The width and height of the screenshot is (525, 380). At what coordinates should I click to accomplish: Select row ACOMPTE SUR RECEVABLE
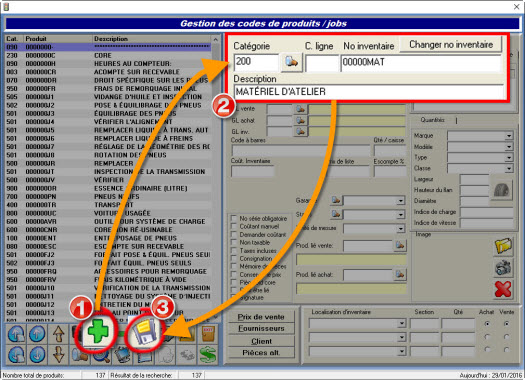pyautogui.click(x=108, y=72)
